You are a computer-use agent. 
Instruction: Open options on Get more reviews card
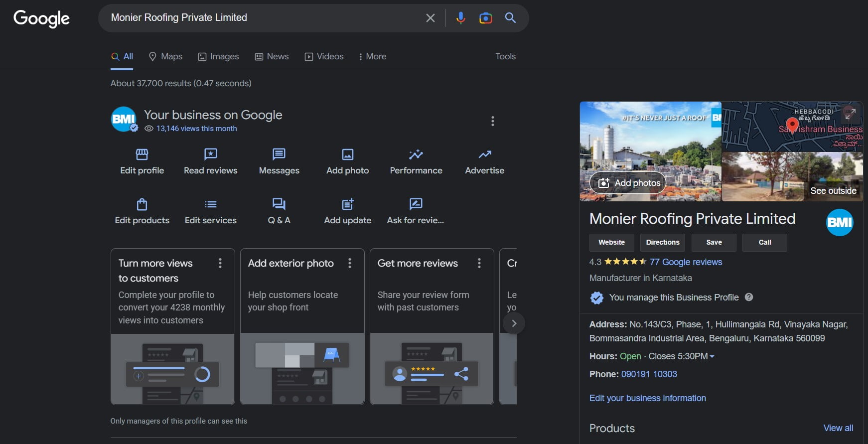479,263
